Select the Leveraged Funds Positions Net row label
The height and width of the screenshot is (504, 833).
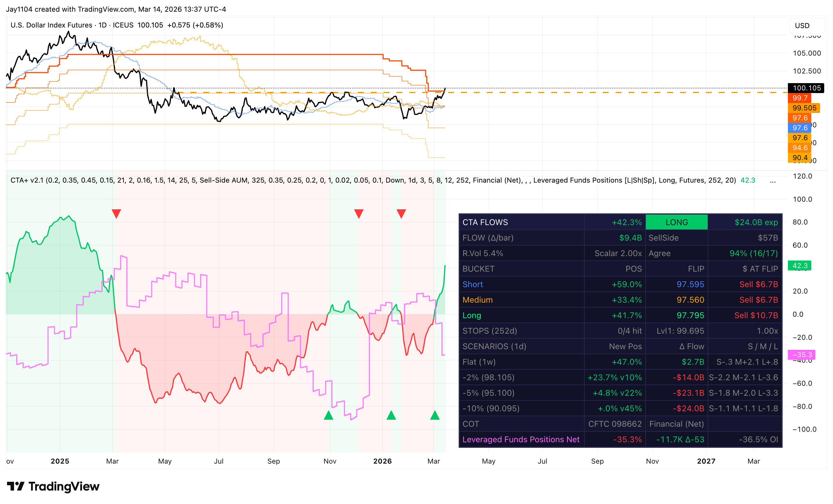521,440
